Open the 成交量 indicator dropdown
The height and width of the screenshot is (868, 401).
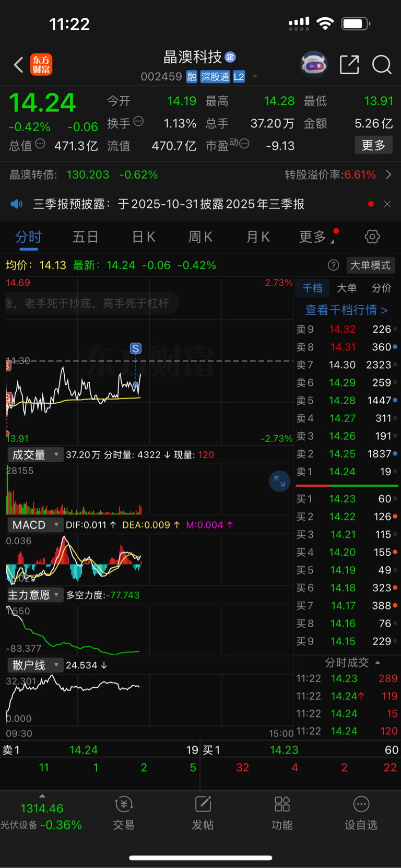tap(36, 455)
